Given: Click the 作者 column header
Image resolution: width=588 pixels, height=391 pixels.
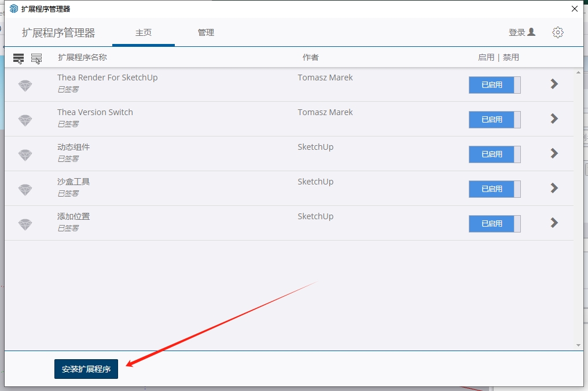Looking at the screenshot, I should point(311,57).
